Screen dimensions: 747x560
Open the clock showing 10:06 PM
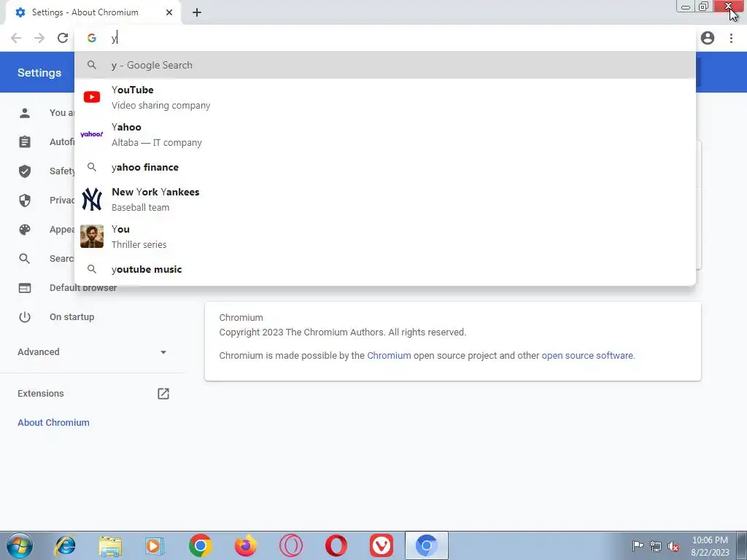pos(710,545)
